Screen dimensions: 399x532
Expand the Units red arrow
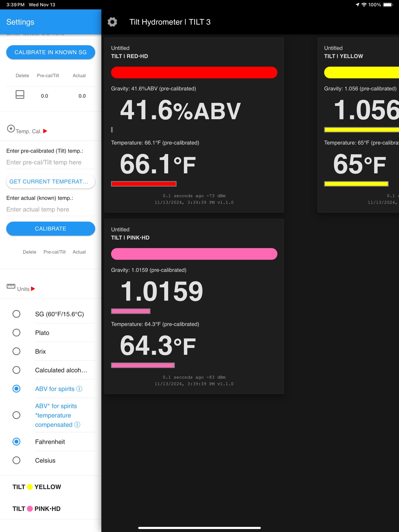tap(33, 289)
